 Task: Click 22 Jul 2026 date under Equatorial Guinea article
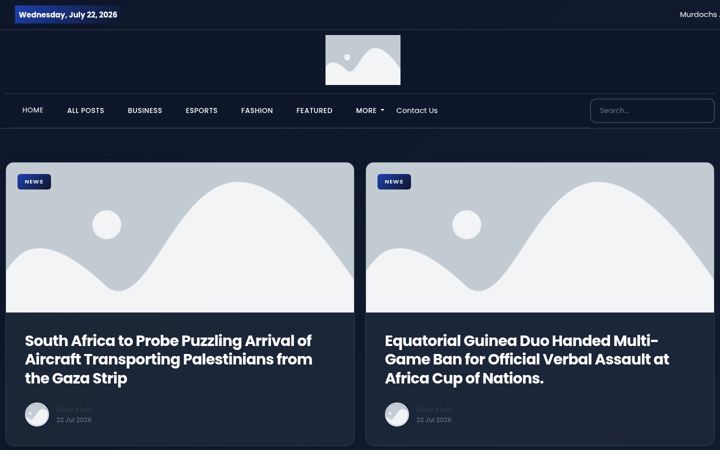point(434,420)
